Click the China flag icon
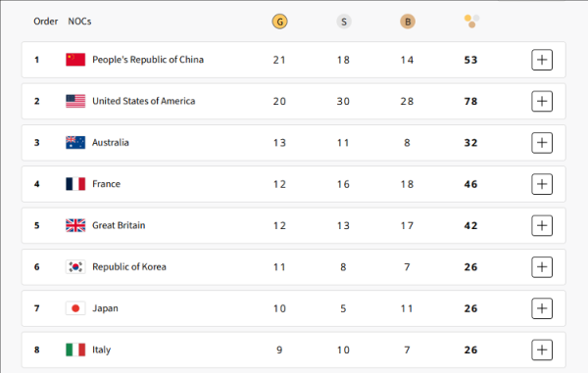 point(75,60)
